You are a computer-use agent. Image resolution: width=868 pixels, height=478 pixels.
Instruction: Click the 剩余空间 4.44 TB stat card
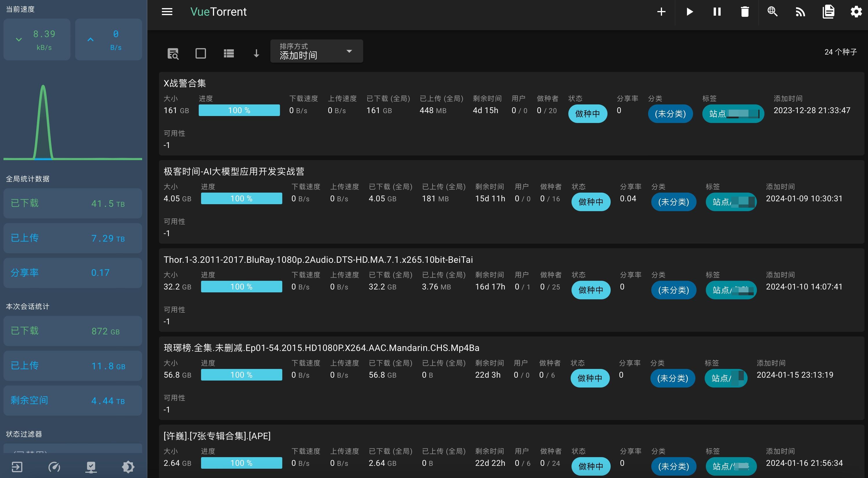(x=73, y=401)
